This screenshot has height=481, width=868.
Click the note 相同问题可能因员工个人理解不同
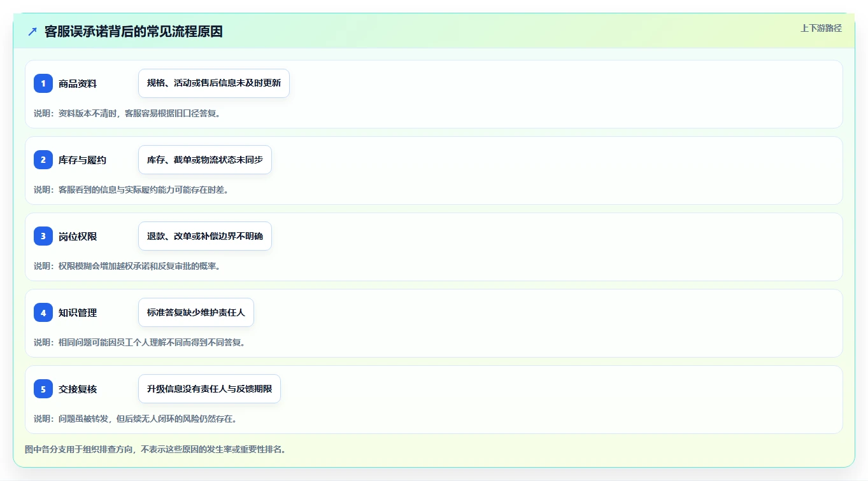pyautogui.click(x=139, y=342)
